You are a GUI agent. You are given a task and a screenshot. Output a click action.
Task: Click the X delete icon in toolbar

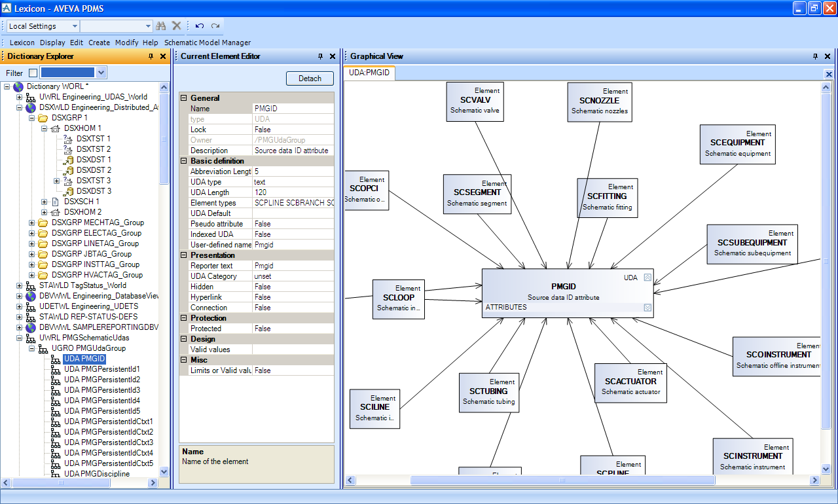(x=176, y=26)
